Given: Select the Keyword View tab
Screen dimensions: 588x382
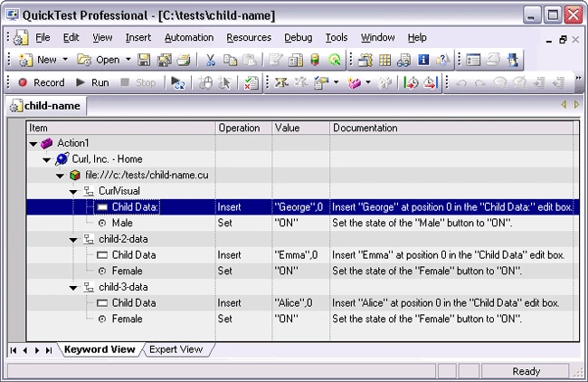Looking at the screenshot, I should tap(100, 349).
